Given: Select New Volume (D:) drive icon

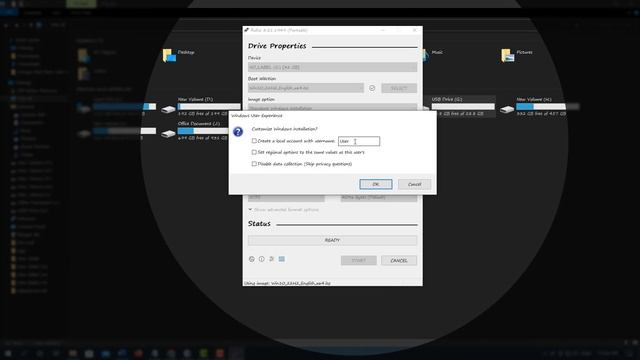Looking at the screenshot, I should pyautogui.click(x=168, y=109).
